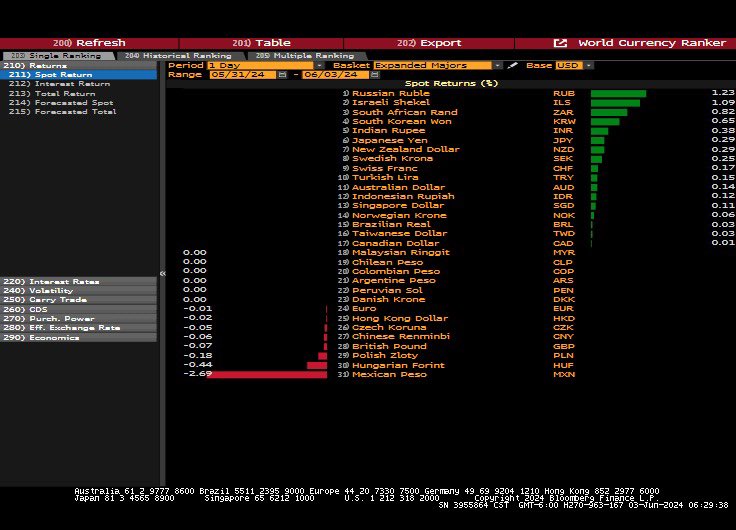
Task: Select the Base currency USD field
Action: 569,65
